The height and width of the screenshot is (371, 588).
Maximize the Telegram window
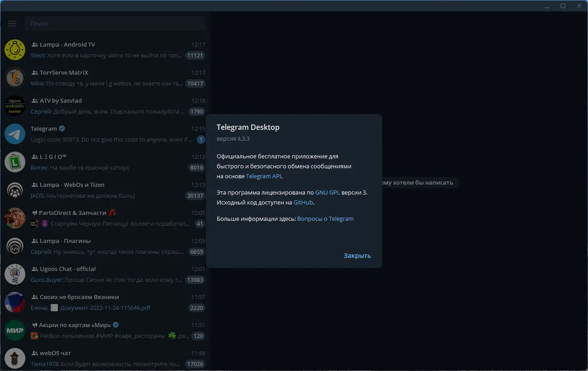click(563, 6)
